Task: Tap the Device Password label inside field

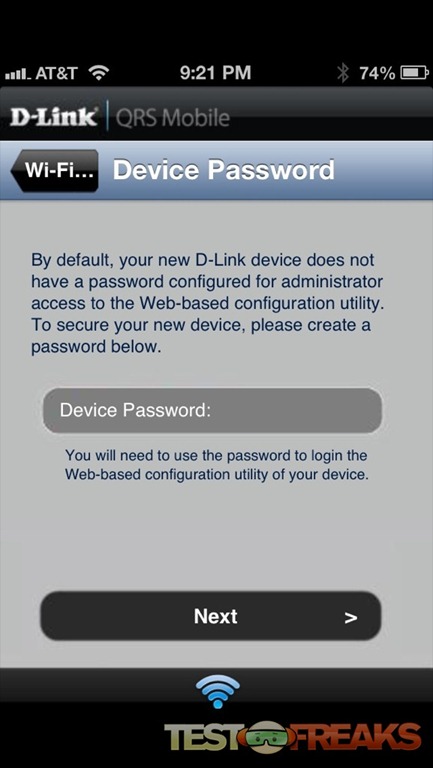Action: 135,410
